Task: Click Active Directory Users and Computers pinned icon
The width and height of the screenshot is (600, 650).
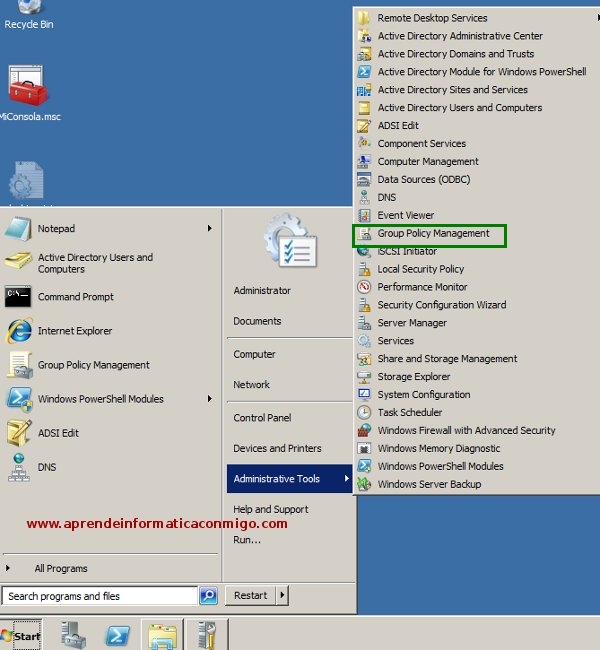Action: click(x=18, y=260)
